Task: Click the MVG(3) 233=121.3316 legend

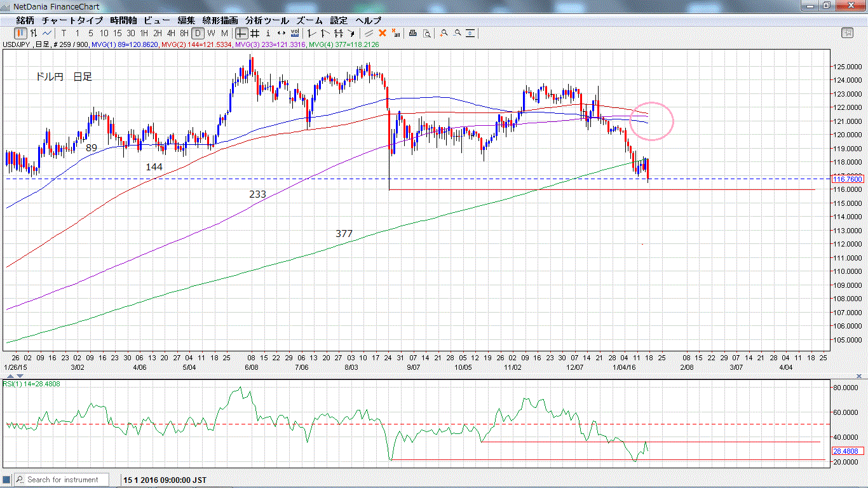Action: pyautogui.click(x=270, y=44)
